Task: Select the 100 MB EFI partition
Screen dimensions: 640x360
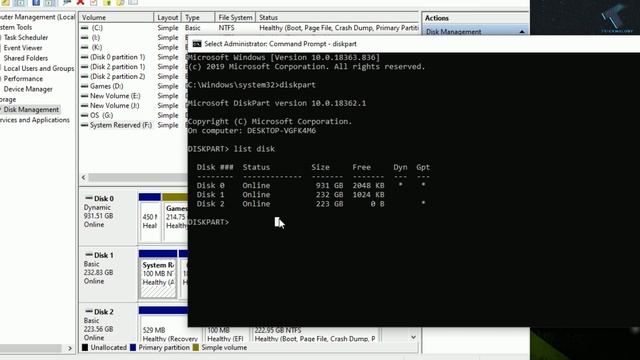Action: [226, 334]
